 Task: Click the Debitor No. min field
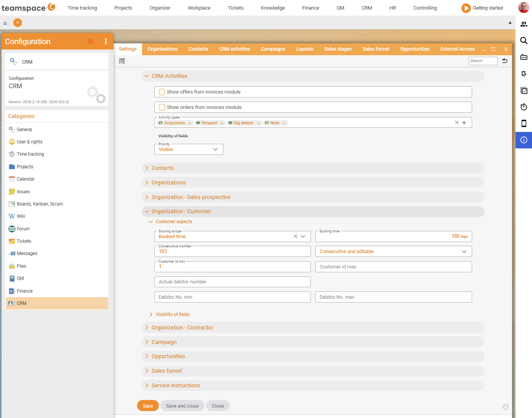pyautogui.click(x=233, y=297)
